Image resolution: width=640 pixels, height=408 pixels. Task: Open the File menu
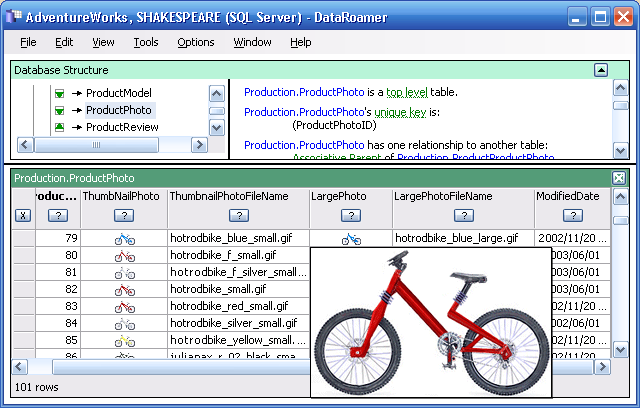pos(28,42)
